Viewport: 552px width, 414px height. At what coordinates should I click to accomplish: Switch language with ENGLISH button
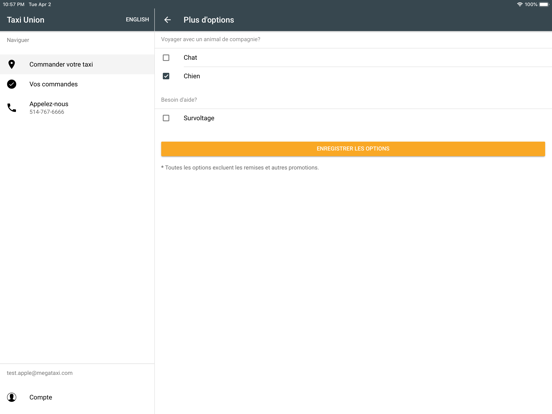point(137,20)
